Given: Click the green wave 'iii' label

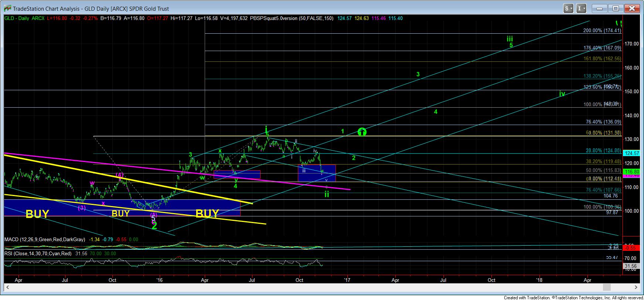Looking at the screenshot, I should (510, 39).
